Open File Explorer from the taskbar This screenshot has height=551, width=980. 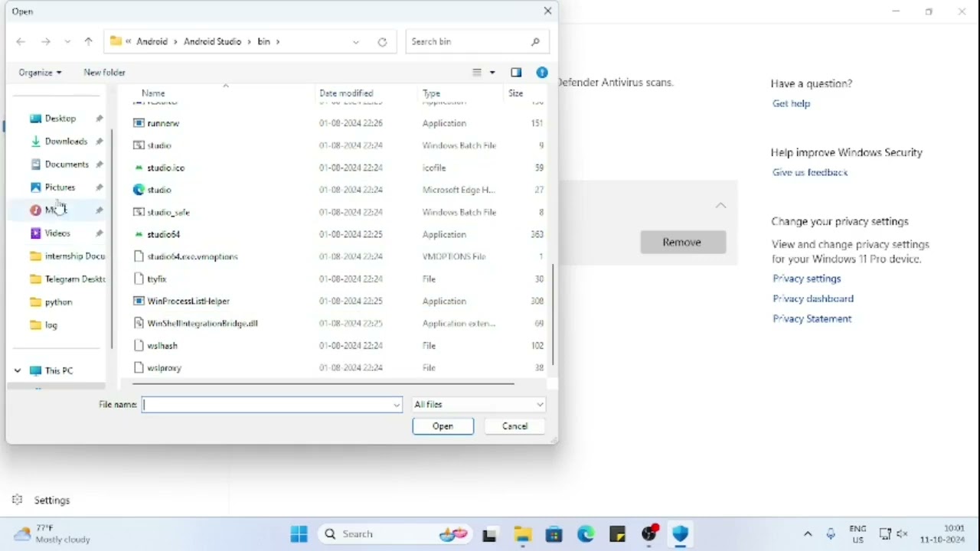(522, 534)
